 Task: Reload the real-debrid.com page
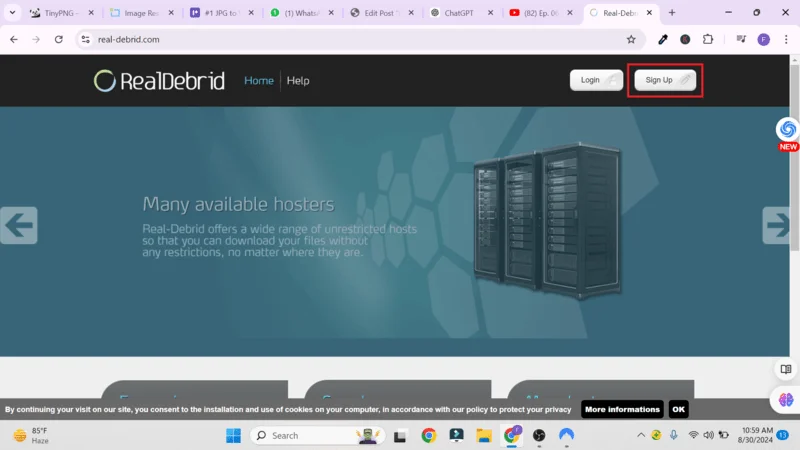point(59,39)
